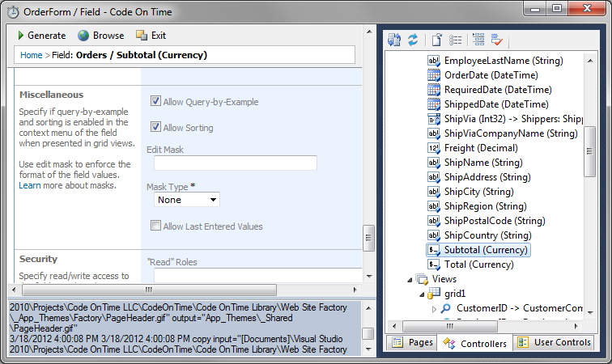Select the ShipVia (Int32) lookup icon
This screenshot has height=364, width=612.
coord(434,119)
